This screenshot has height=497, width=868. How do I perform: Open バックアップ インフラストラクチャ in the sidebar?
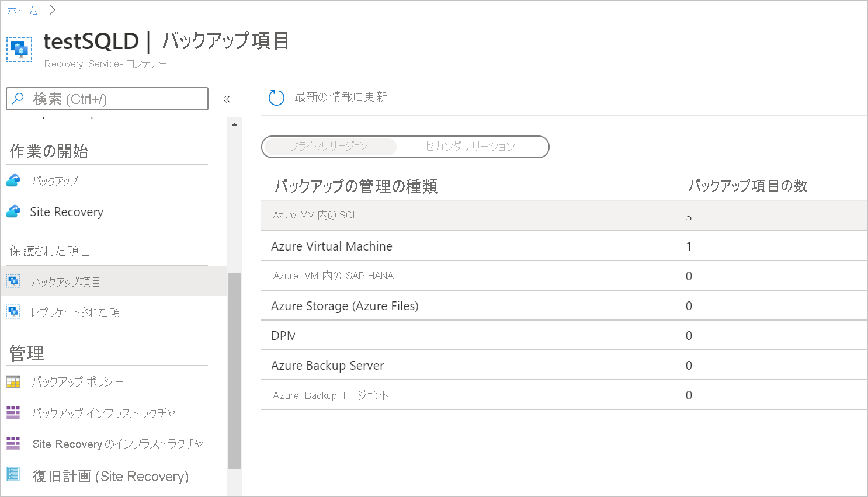(x=103, y=413)
